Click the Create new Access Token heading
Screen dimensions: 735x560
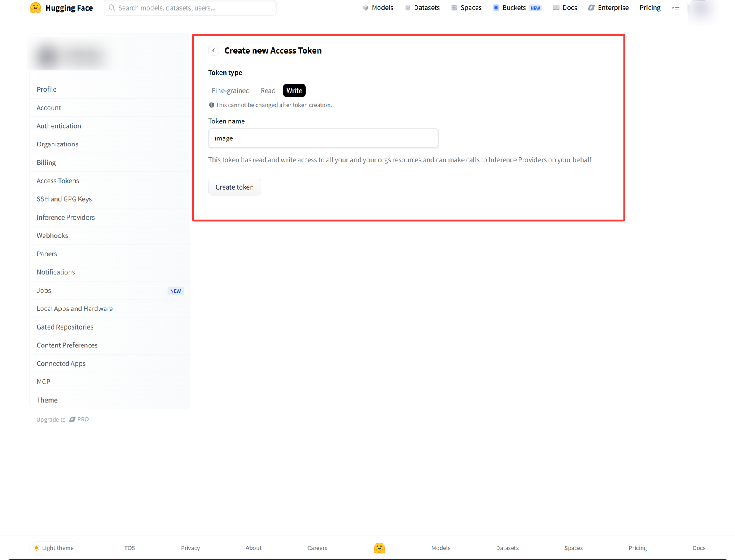[273, 50]
